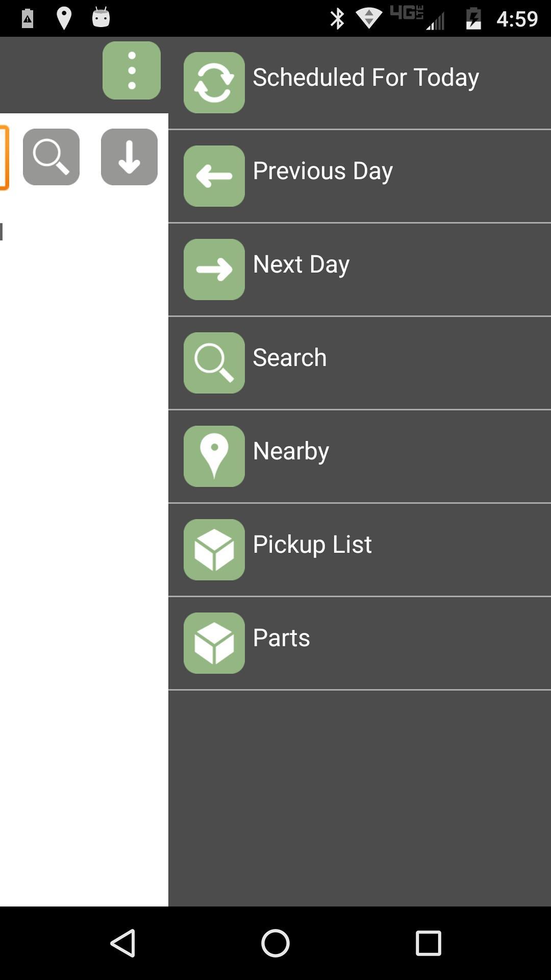The height and width of the screenshot is (980, 551).
Task: Tap the green Search magnifier icon
Action: click(x=214, y=363)
